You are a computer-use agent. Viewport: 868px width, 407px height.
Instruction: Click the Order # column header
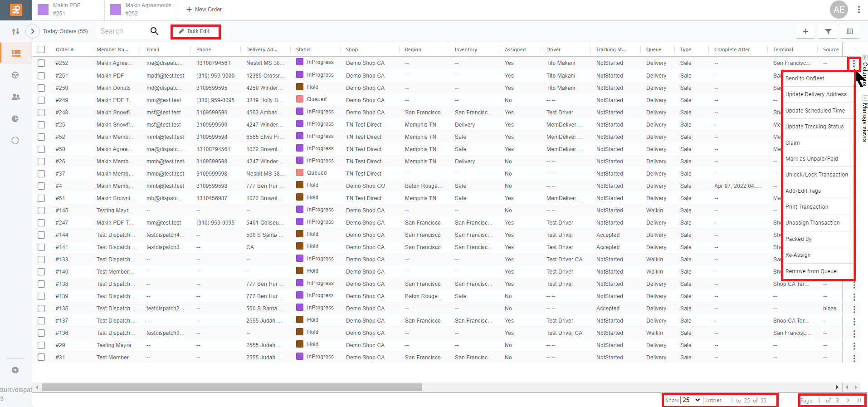(65, 49)
